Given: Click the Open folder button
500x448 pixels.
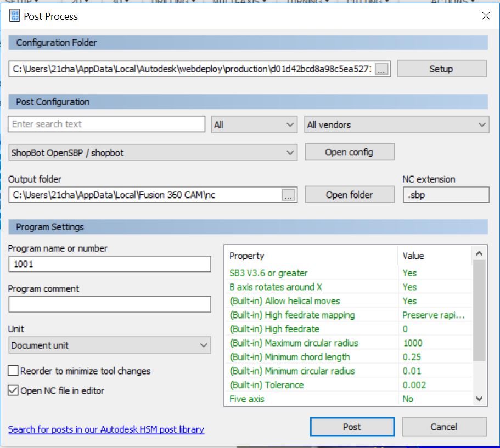Looking at the screenshot, I should coord(350,195).
